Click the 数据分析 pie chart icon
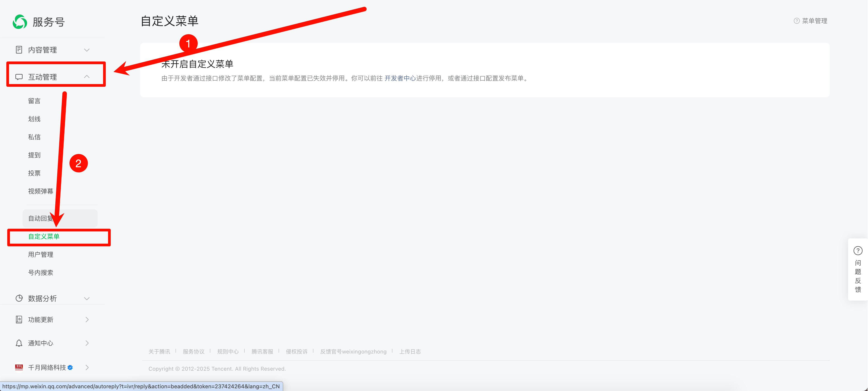868x391 pixels. (x=19, y=298)
